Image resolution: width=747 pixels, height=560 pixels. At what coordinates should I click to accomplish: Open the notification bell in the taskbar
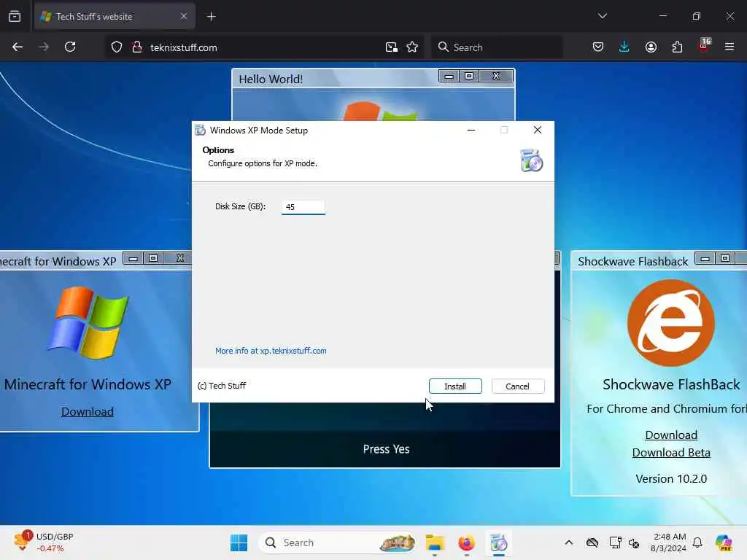(x=697, y=542)
